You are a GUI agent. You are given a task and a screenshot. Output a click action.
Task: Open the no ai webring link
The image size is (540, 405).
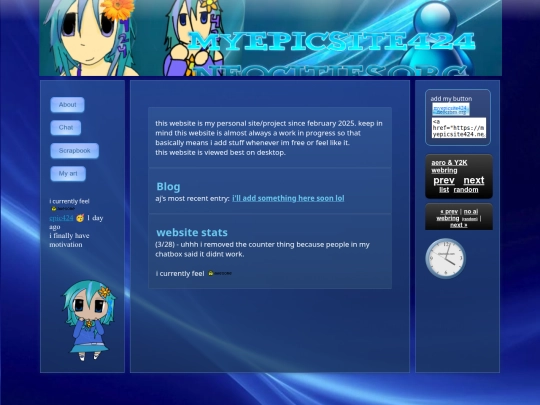click(457, 215)
